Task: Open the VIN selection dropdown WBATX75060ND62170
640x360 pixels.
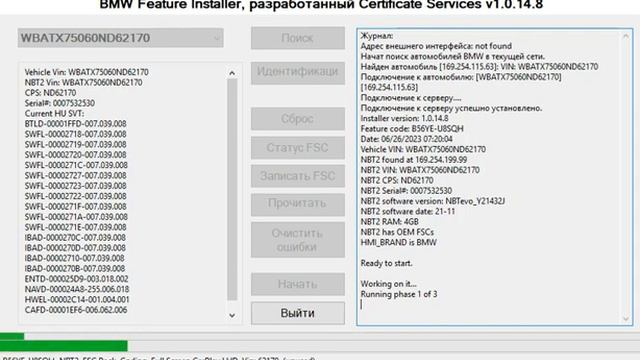Action: point(120,38)
